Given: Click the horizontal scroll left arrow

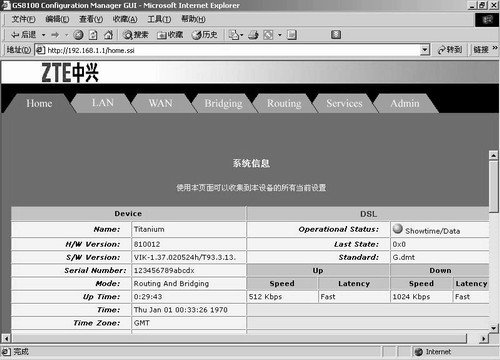Looking at the screenshot, I should pyautogui.click(x=6, y=339).
